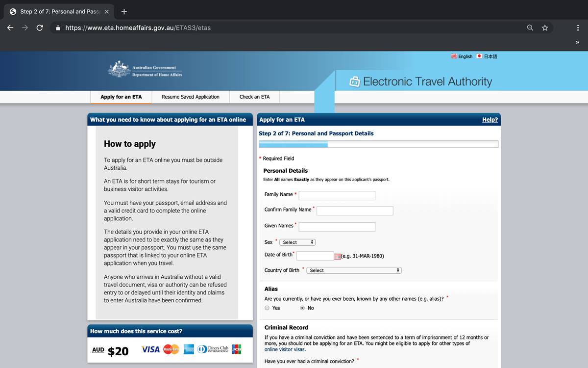Follow the online visitor visas link

[x=285, y=349]
